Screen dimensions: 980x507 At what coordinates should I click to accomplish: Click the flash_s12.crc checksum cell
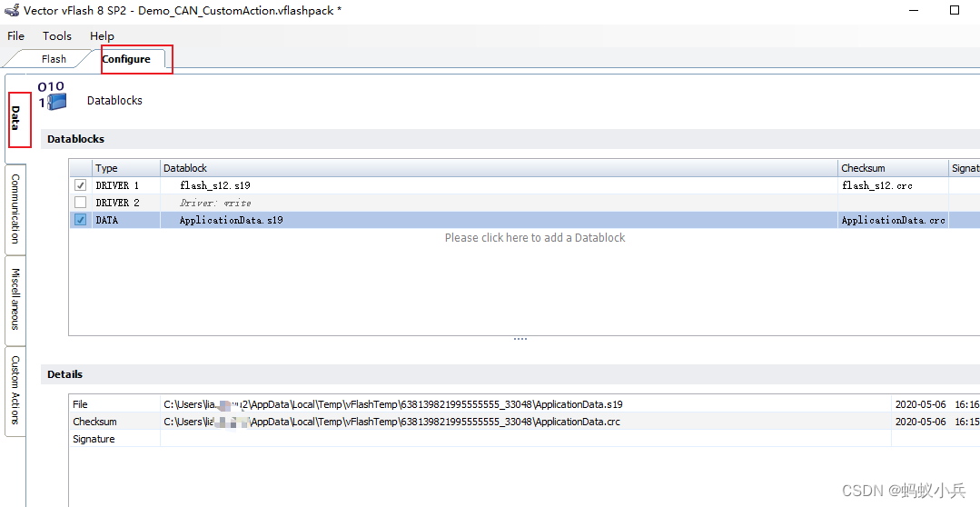pyautogui.click(x=893, y=185)
